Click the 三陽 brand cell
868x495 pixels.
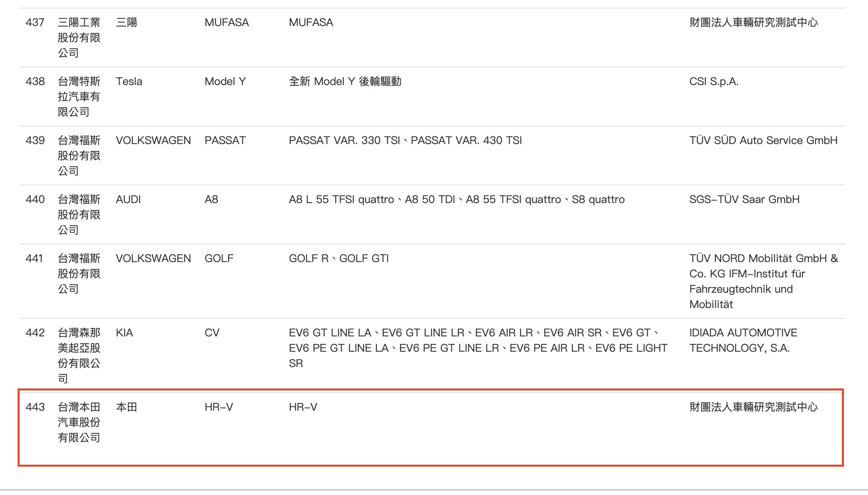(x=126, y=22)
